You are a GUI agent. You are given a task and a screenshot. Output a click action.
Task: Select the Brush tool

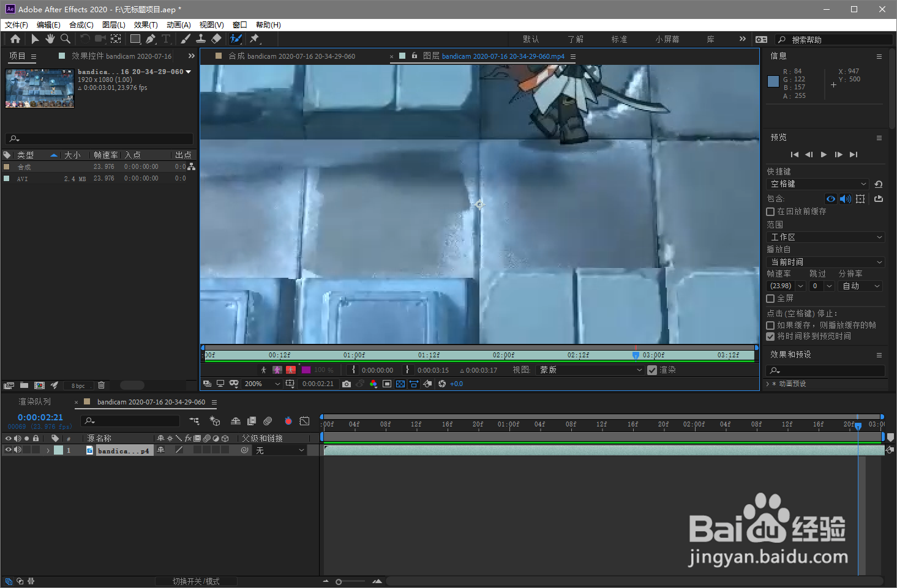tap(186, 39)
